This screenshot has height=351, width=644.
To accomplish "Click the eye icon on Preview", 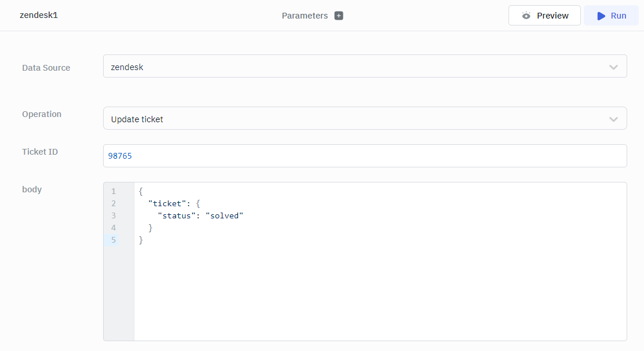I will 526,16.
